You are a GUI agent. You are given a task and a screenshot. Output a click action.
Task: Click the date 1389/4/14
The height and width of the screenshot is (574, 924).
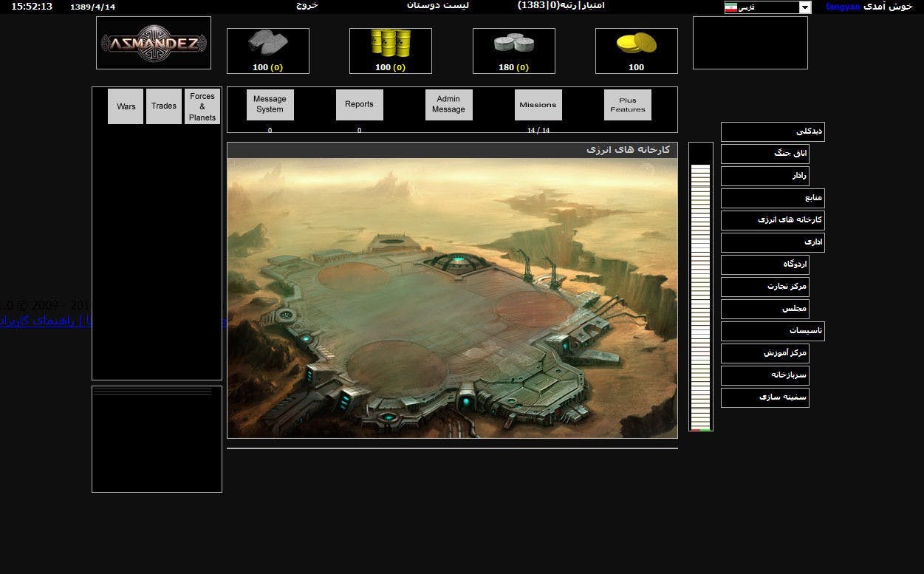pos(92,7)
